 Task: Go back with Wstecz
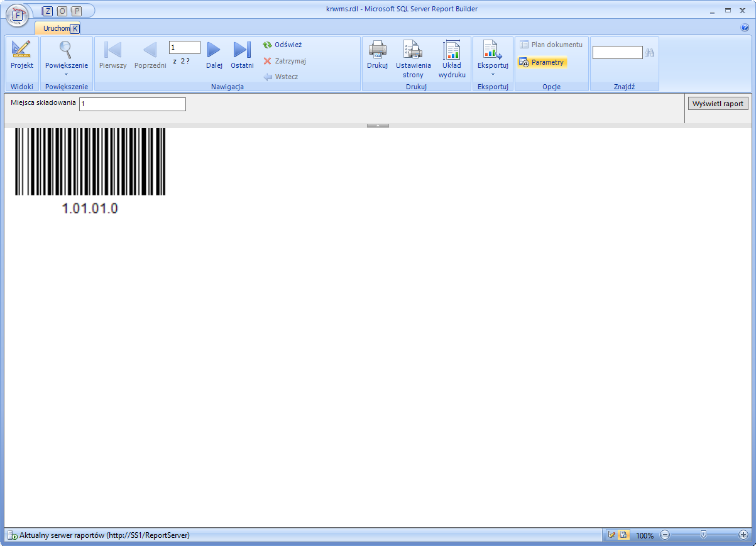click(280, 77)
